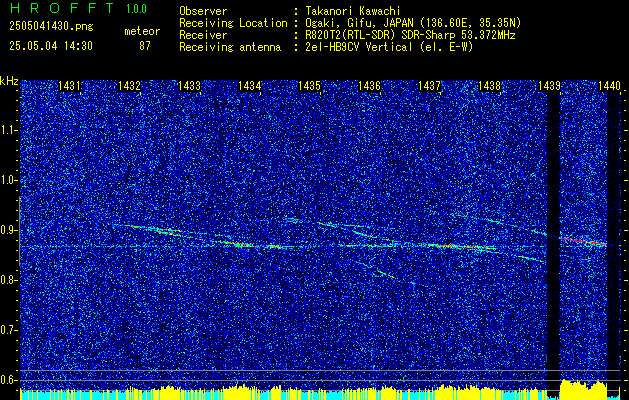
Task: Click the HROFFT program title
Action: (x=62, y=8)
